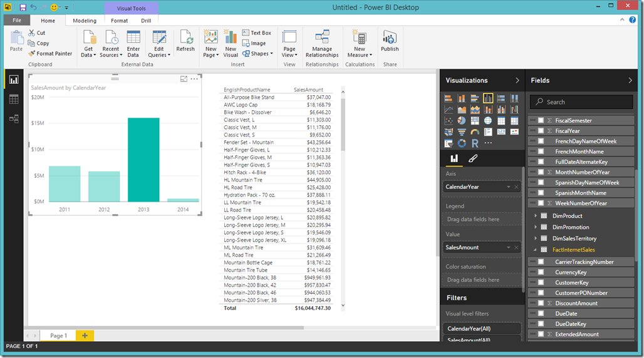Collapse the Fields pane chevron
The width and height of the screenshot is (644, 358).
630,81
